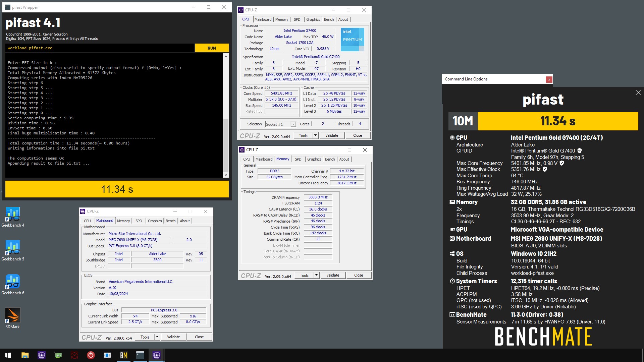Open File Explorer from taskbar
Screen dimensions: 644x362
pyautogui.click(x=25, y=355)
